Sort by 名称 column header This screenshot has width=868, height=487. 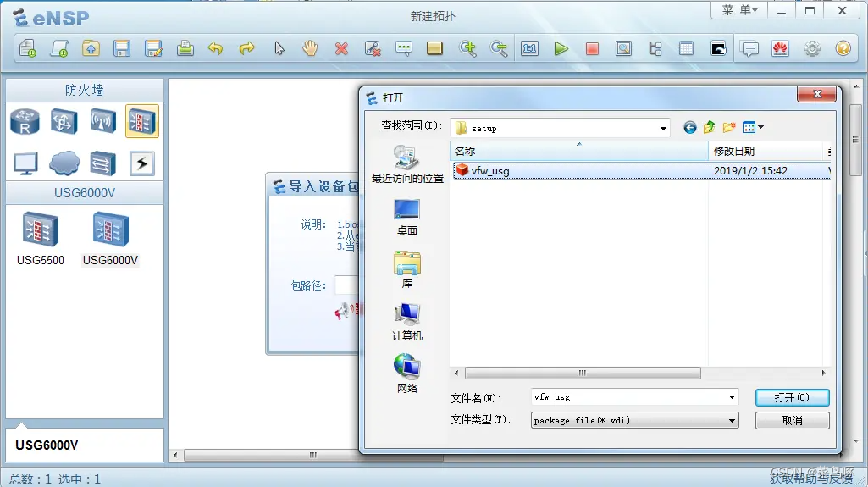coord(579,151)
